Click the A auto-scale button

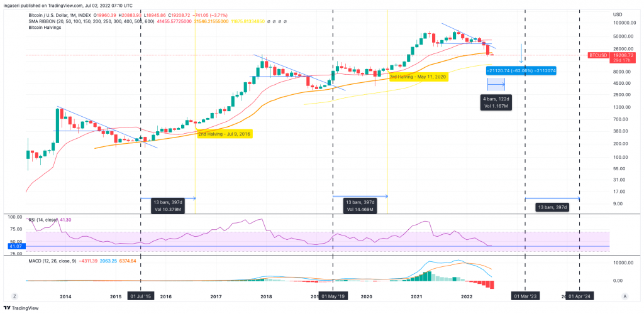[x=625, y=296]
